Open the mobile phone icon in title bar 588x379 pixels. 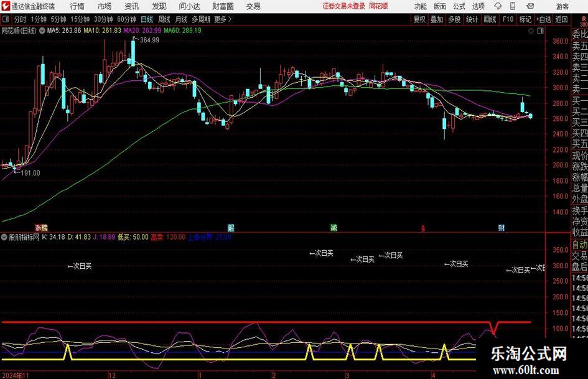tap(513, 6)
